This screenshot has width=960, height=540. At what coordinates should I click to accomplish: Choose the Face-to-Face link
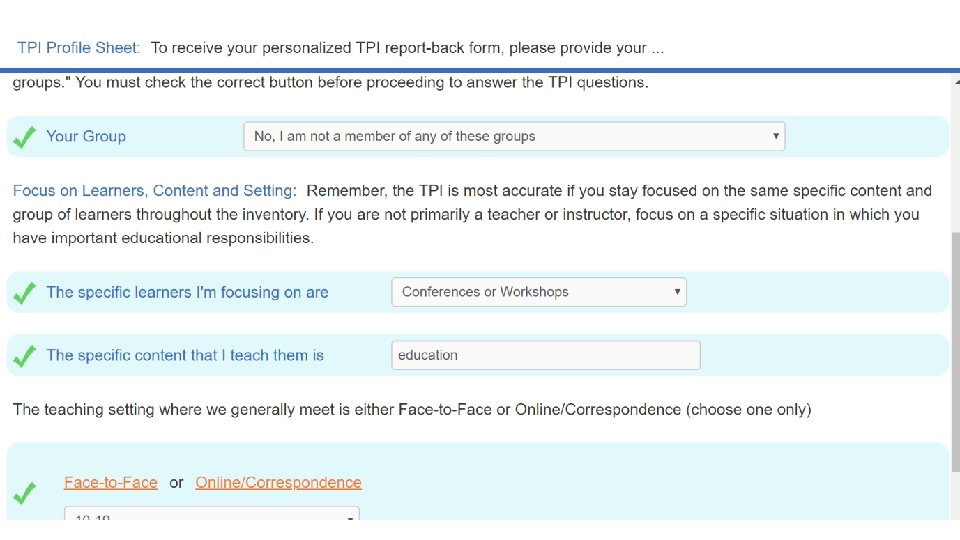click(110, 482)
